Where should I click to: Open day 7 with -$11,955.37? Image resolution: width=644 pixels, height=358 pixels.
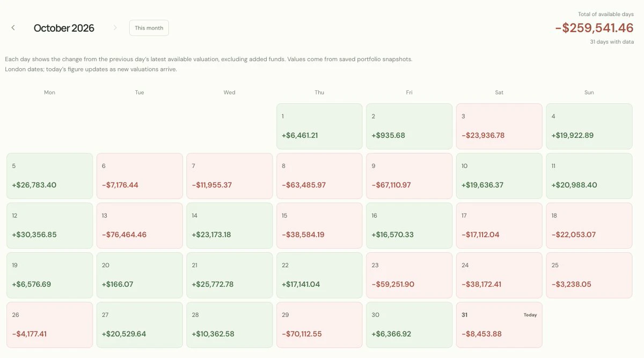[230, 176]
